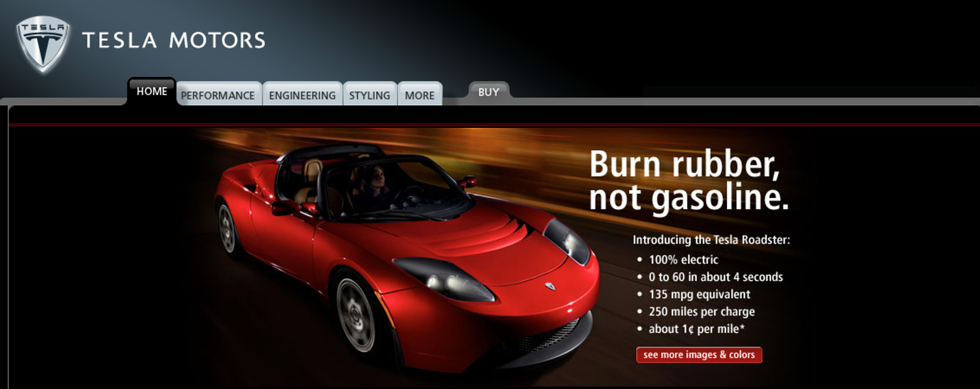Screen dimensions: 980x389
Task: Click the '100% electric' bullet
Action: tap(683, 260)
